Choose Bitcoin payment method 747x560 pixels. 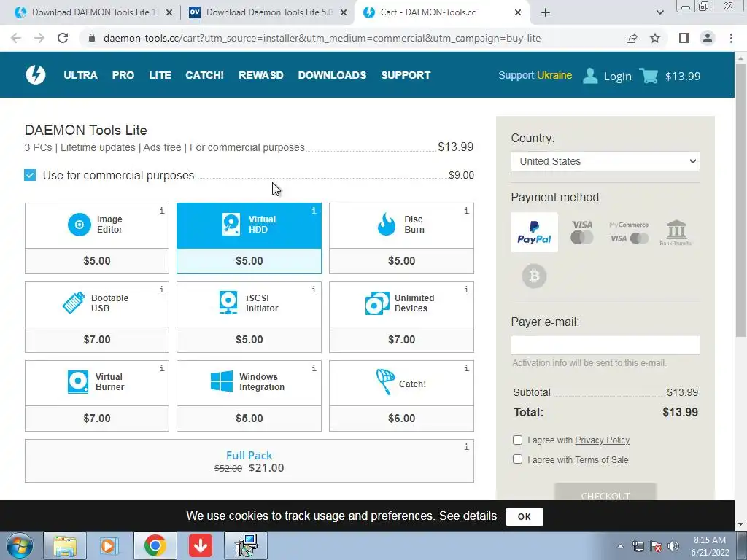pos(534,276)
